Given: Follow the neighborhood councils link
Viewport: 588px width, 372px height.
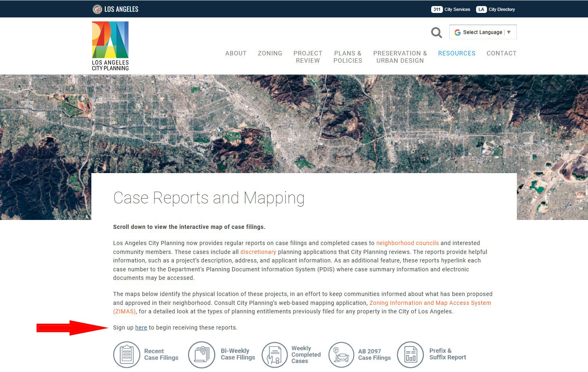Looking at the screenshot, I should click(407, 243).
